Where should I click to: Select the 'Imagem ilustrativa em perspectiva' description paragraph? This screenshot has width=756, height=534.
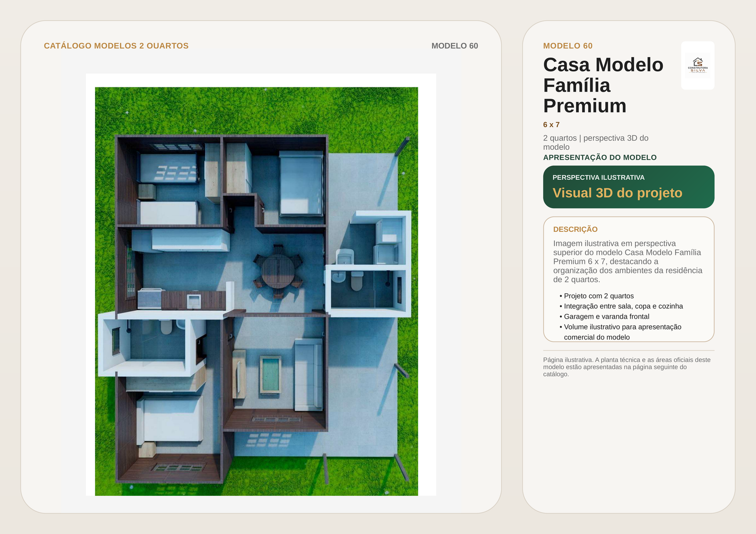(x=628, y=262)
